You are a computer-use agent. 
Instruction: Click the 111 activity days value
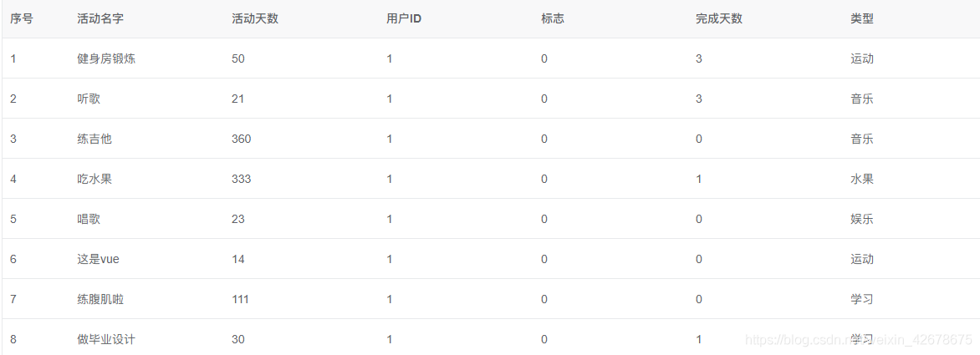click(240, 299)
